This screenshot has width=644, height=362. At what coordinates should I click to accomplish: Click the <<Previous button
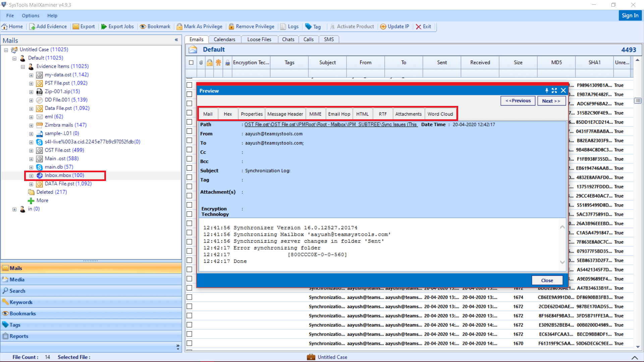tap(518, 101)
